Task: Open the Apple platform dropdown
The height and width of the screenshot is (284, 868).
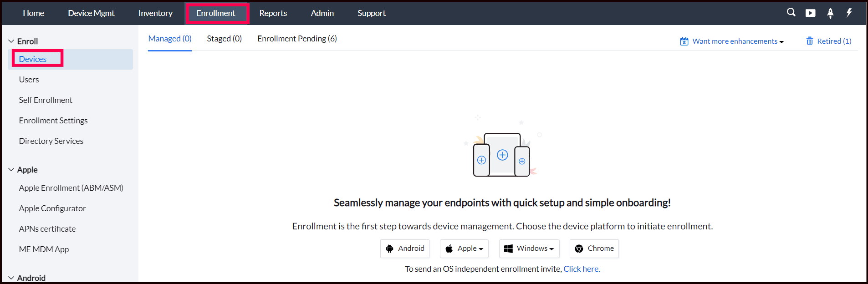Action: [x=464, y=248]
